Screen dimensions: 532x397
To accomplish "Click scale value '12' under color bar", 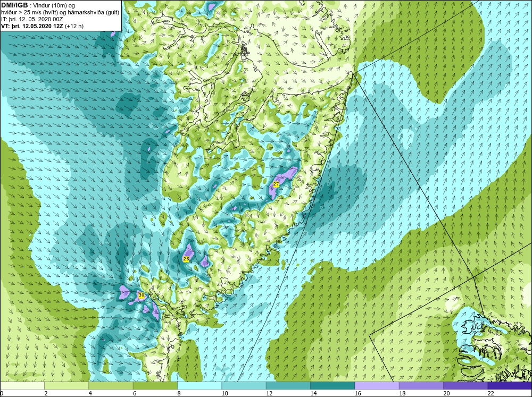I will click(269, 393).
